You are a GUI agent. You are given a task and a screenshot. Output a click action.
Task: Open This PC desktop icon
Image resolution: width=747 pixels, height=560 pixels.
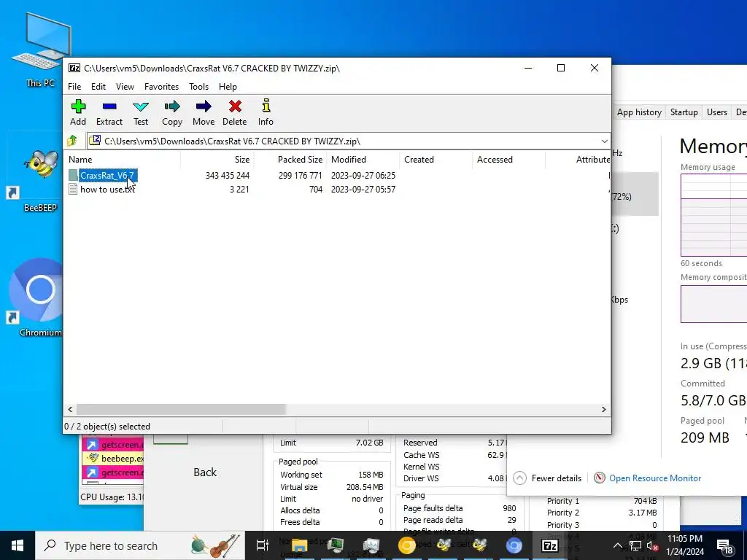pyautogui.click(x=42, y=50)
